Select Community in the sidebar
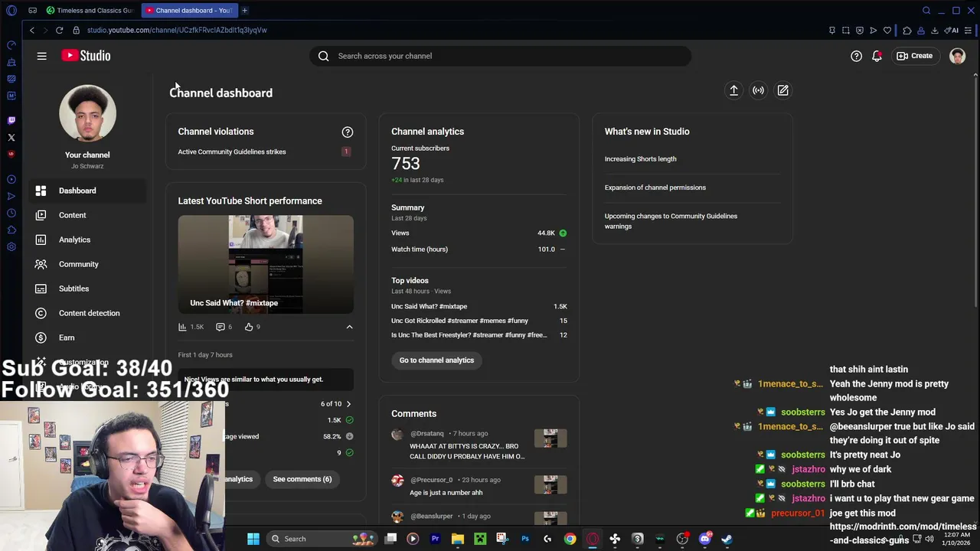Viewport: 980px width, 551px height. coord(87,264)
